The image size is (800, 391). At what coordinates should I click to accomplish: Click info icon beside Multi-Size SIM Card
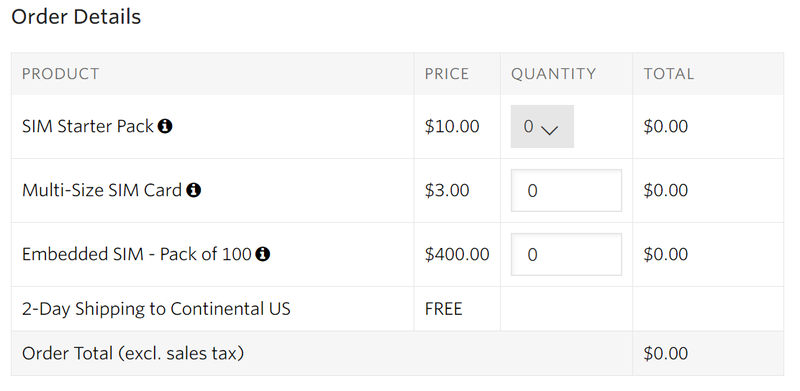tap(193, 190)
